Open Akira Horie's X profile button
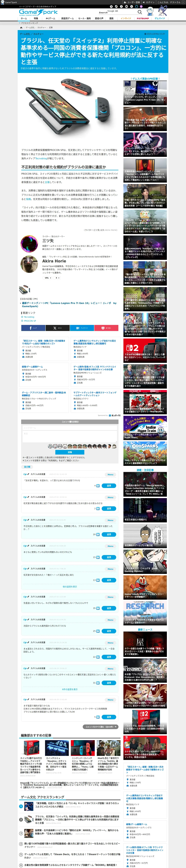 click(57, 278)
